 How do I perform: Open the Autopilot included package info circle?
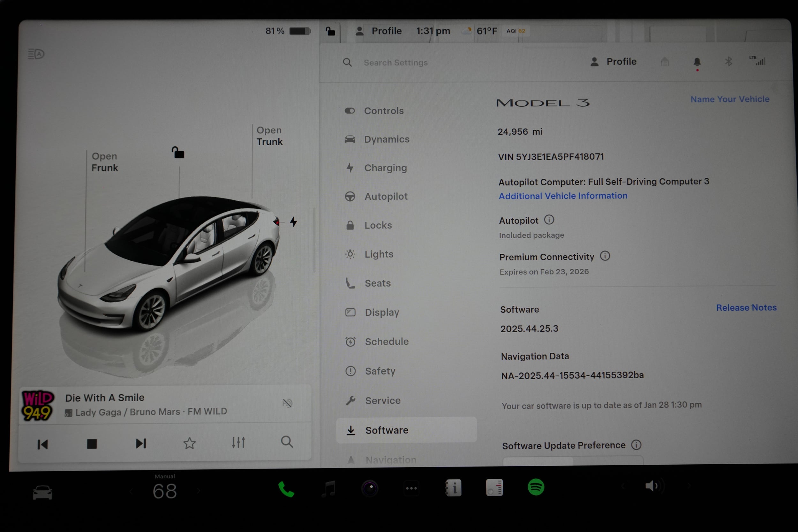click(x=549, y=220)
